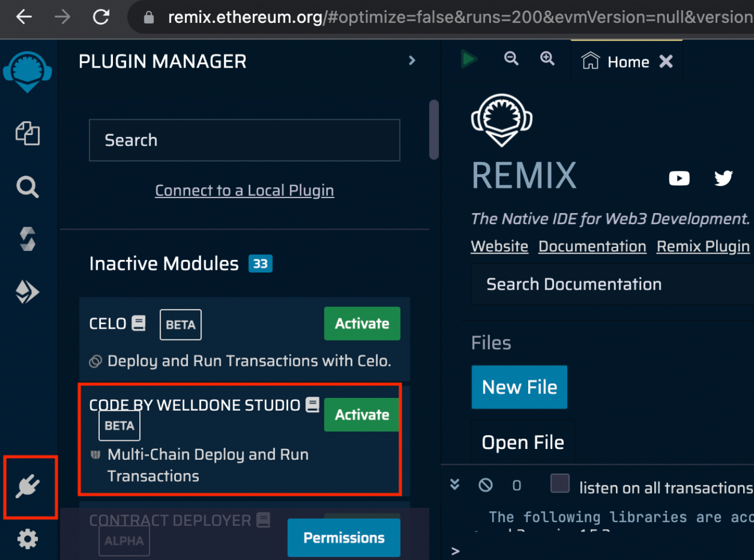
Task: Clear the terminal with the ban icon
Action: coord(485,484)
